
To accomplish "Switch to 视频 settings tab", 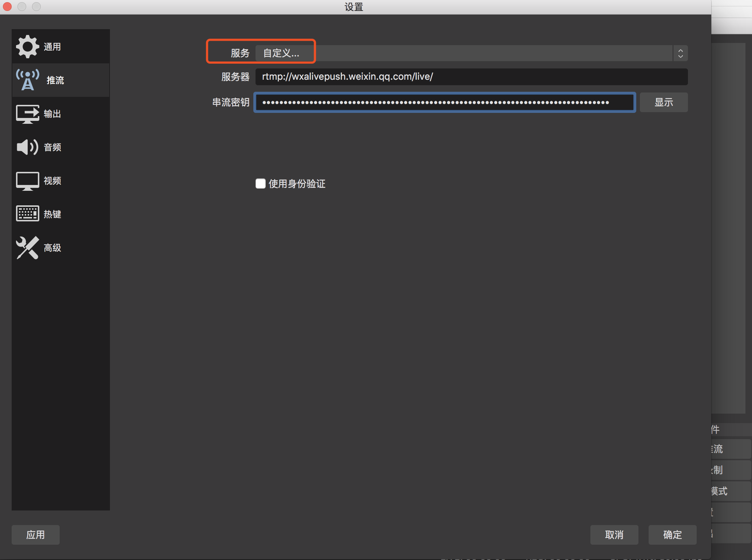I will coord(61,181).
